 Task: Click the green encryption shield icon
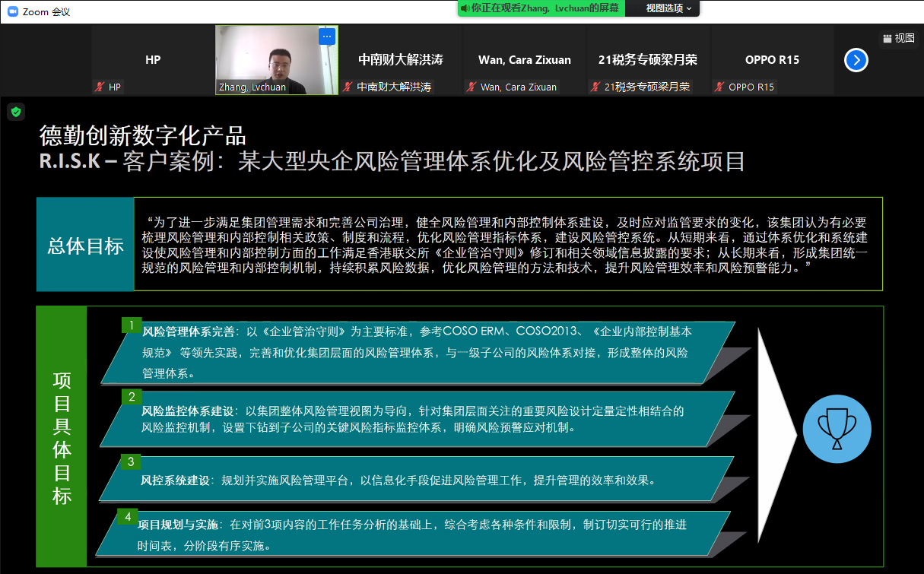(x=16, y=112)
